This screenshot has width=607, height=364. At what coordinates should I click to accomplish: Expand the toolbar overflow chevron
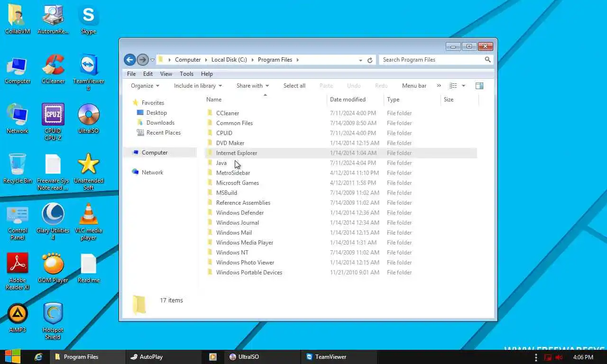[x=439, y=86]
